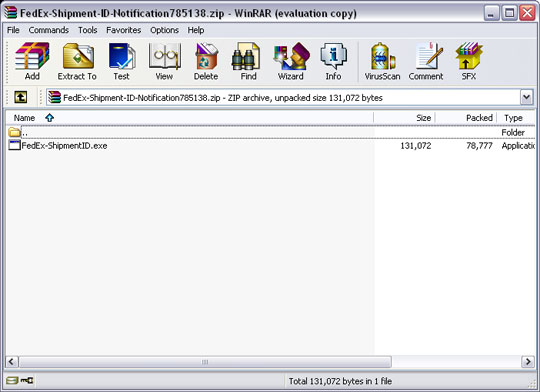Open the Favorites menu

tap(123, 30)
